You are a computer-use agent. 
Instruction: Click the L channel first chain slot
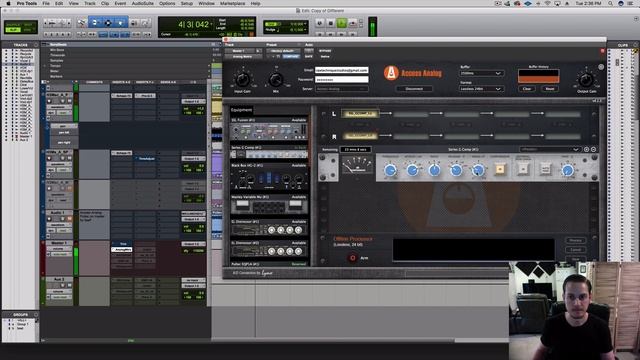pos(360,113)
